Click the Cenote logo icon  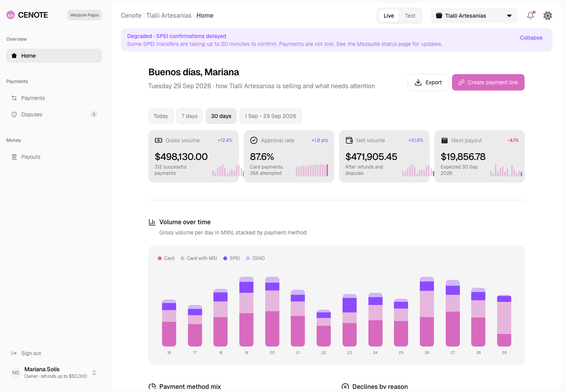[x=11, y=15]
